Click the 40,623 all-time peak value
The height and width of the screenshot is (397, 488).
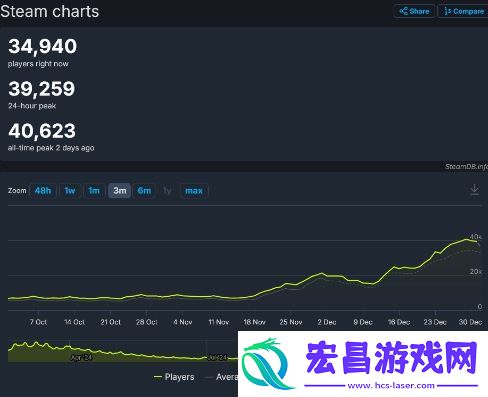[42, 131]
